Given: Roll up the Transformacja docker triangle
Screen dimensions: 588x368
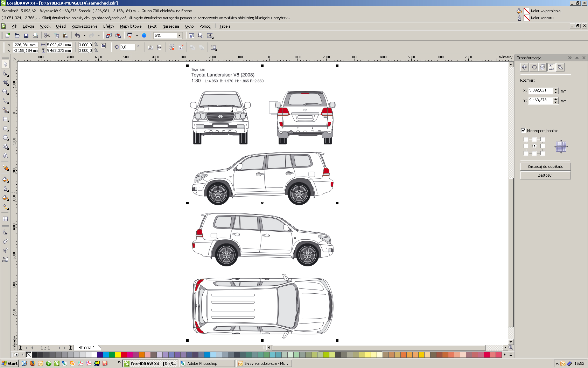Looking at the screenshot, I should point(577,57).
